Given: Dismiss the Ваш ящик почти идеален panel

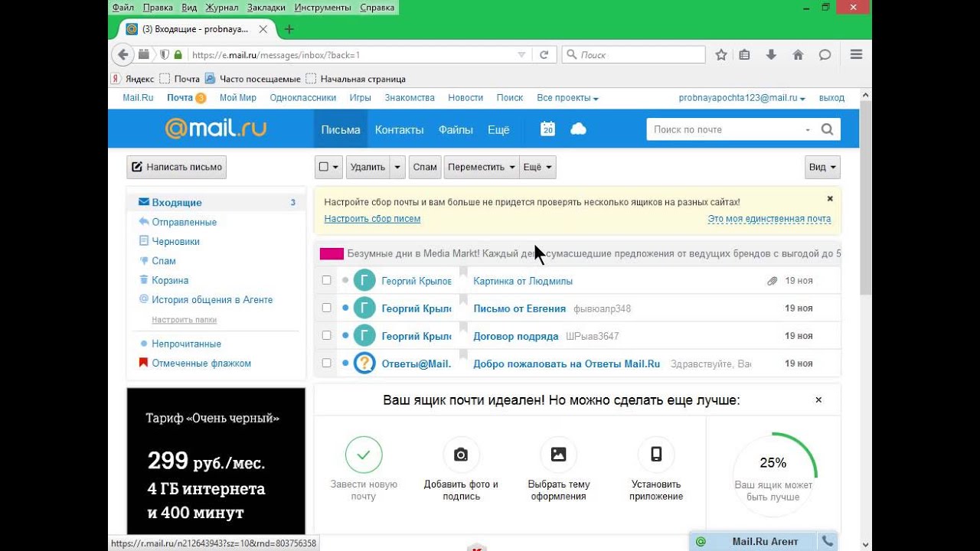Looking at the screenshot, I should click(818, 399).
